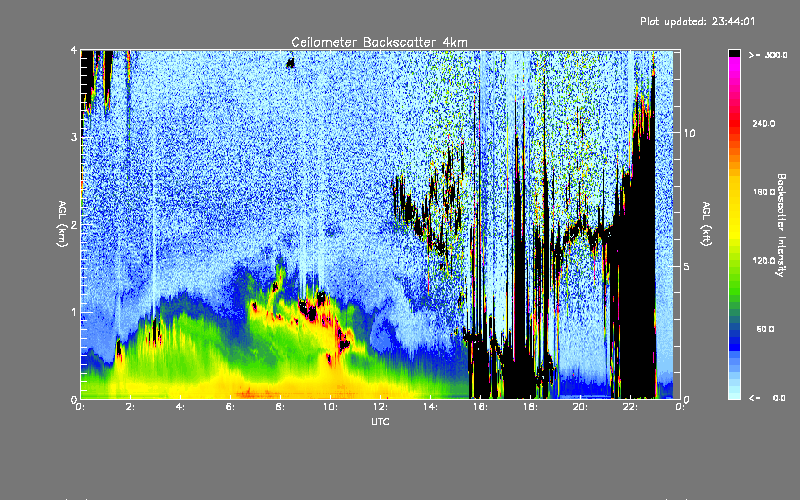Viewport: 800px width, 500px height.
Task: Click the colorbar minimum label '<= 0.0'
Action: pos(767,398)
